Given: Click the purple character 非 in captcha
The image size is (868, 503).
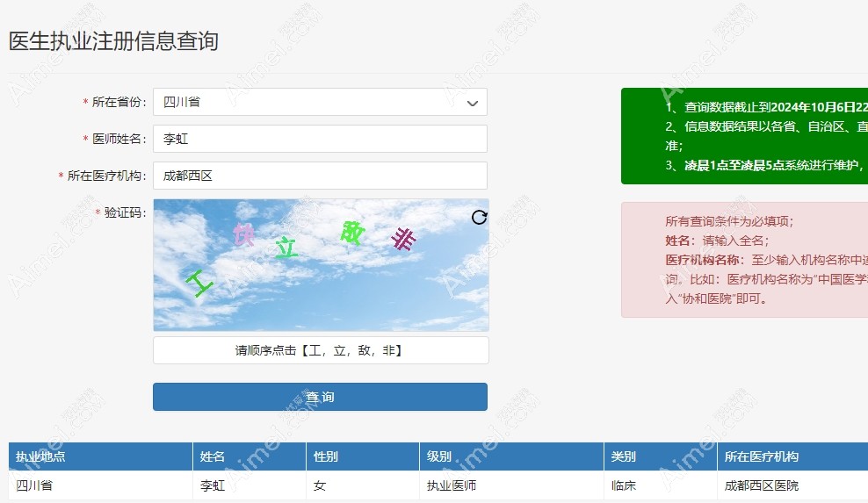Looking at the screenshot, I should tap(403, 240).
